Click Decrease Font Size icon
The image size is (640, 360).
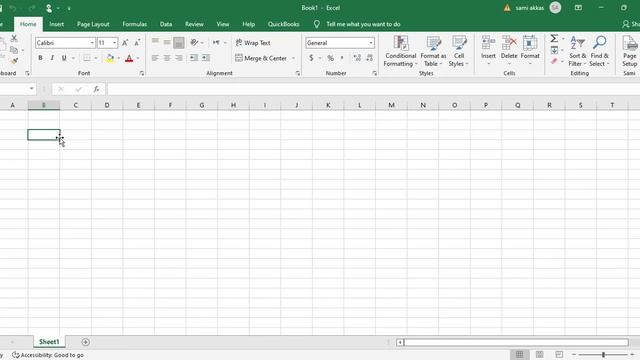click(x=137, y=42)
